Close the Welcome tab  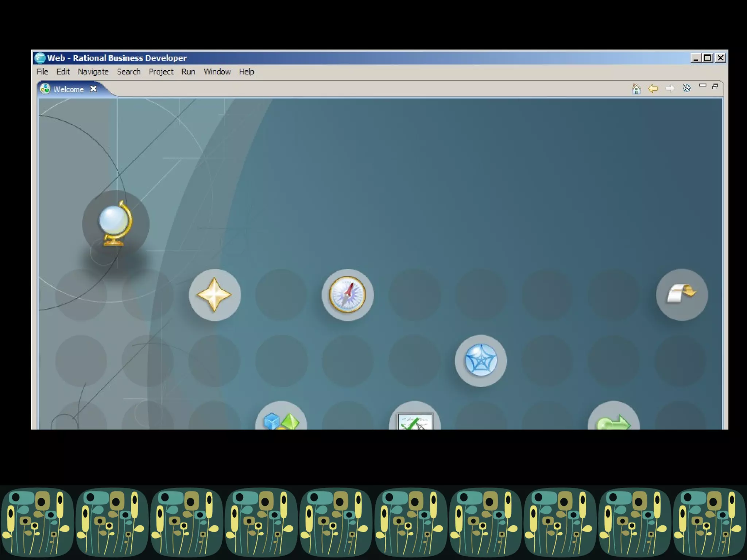(93, 89)
